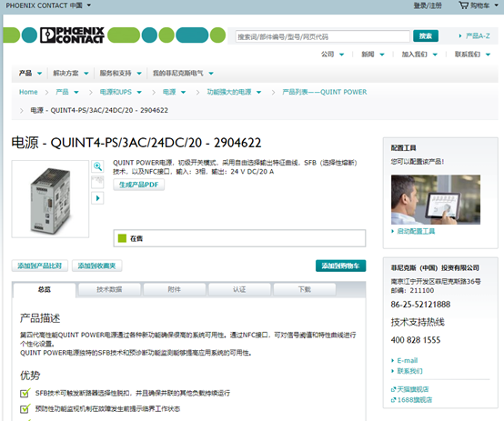
Task: Click the product title 电源 - QUINT4-PS/3AC/24DC/20 - 2904622
Action: [136, 143]
